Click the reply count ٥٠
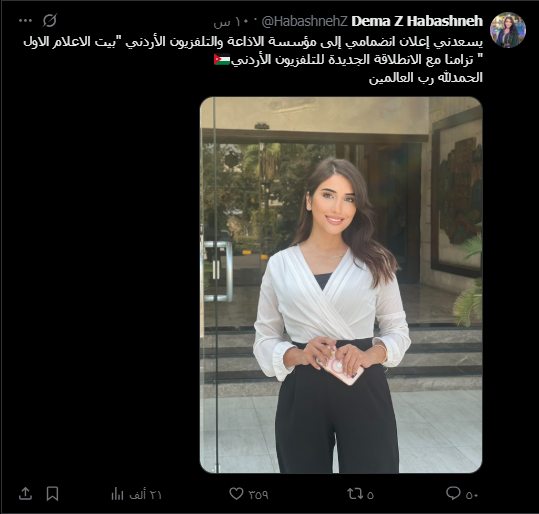Screen dimensions: 539x514 pos(472,495)
